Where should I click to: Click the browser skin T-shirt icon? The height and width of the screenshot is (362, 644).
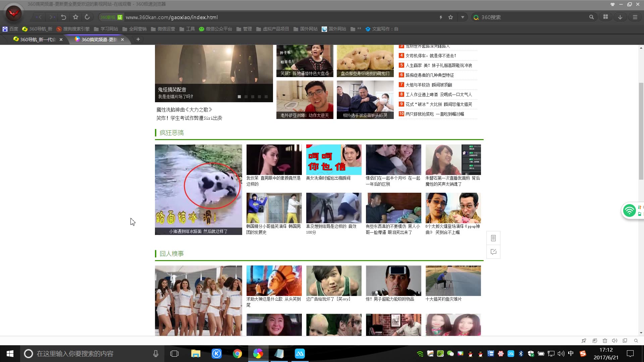point(612,4)
